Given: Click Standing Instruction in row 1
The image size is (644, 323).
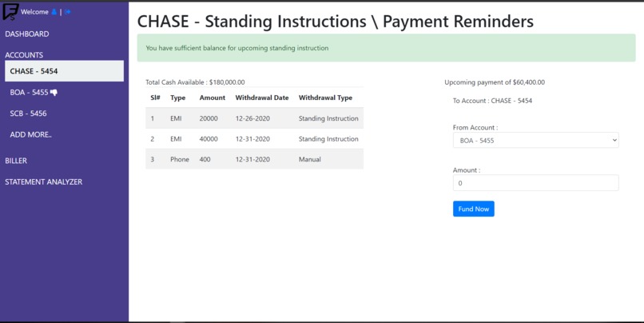Looking at the screenshot, I should point(328,118).
